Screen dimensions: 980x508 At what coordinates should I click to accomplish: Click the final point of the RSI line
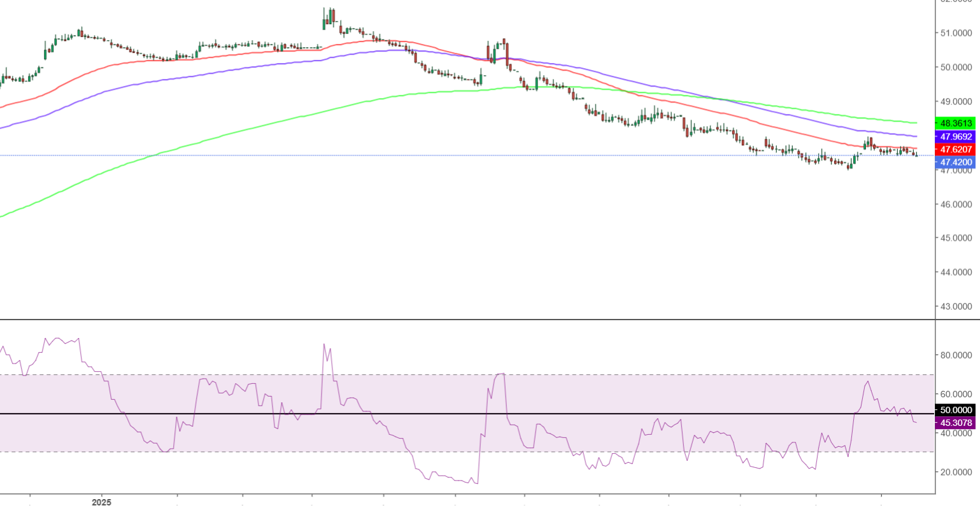pyautogui.click(x=916, y=422)
